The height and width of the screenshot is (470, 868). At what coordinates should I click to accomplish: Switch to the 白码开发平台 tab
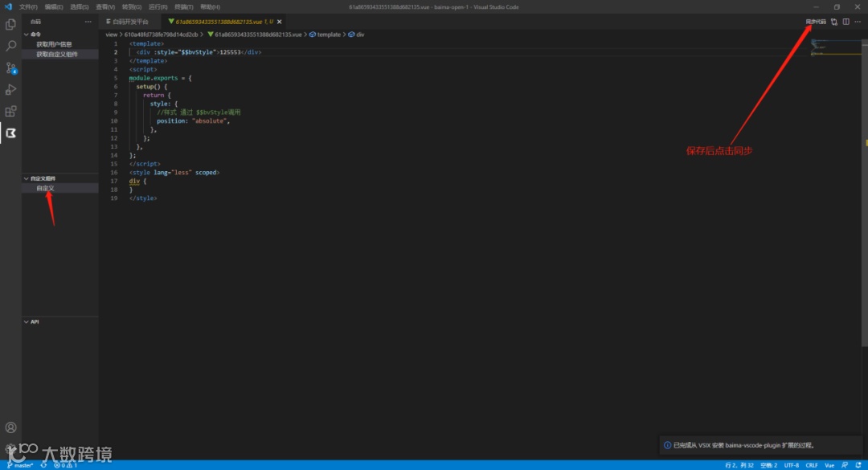pyautogui.click(x=131, y=22)
